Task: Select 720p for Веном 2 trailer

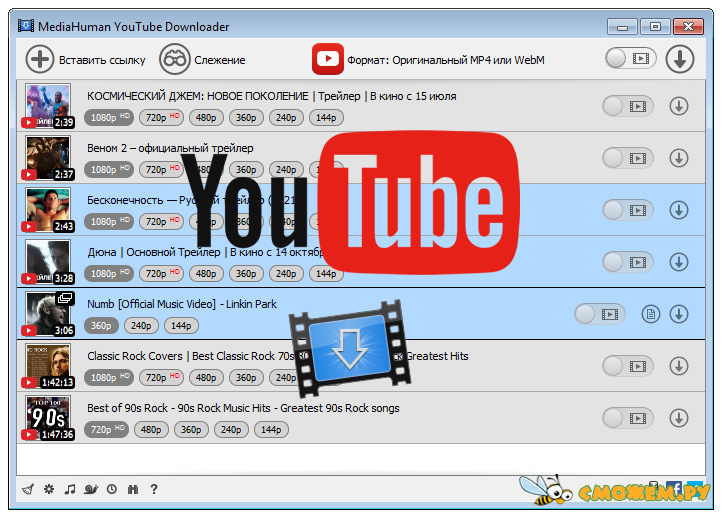Action: coord(161,169)
